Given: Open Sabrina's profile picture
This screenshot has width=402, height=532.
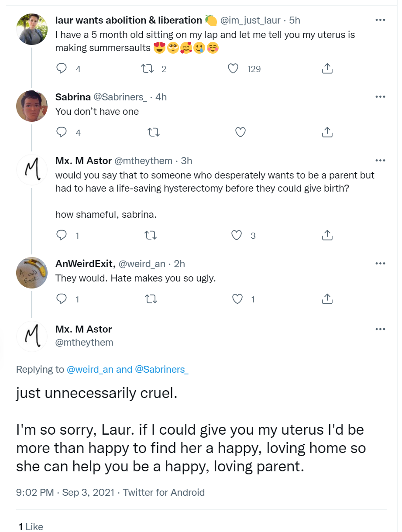Looking at the screenshot, I should coord(32,106).
